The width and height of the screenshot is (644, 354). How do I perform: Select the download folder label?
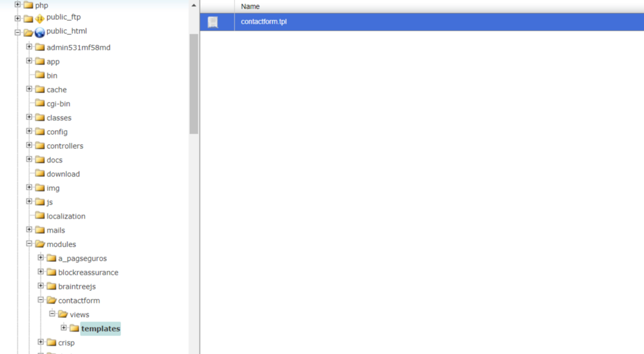tap(63, 174)
